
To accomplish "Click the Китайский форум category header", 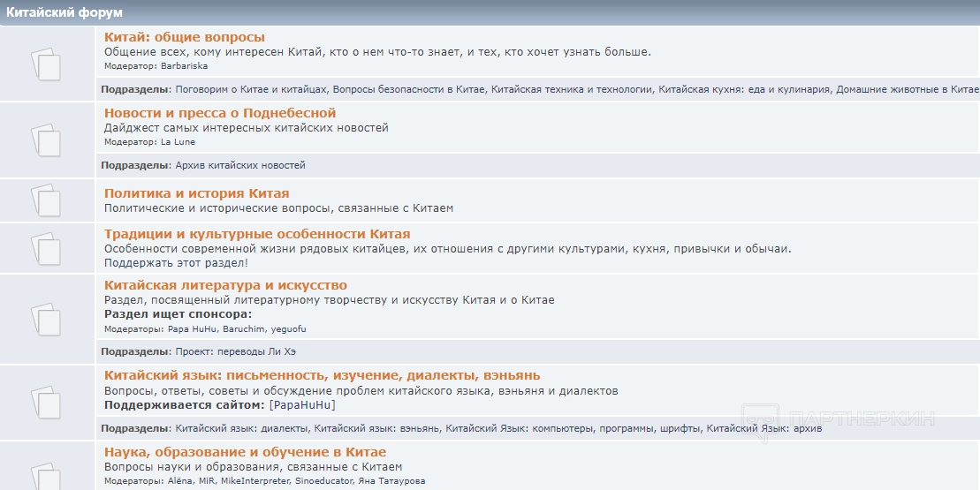I will [x=65, y=12].
